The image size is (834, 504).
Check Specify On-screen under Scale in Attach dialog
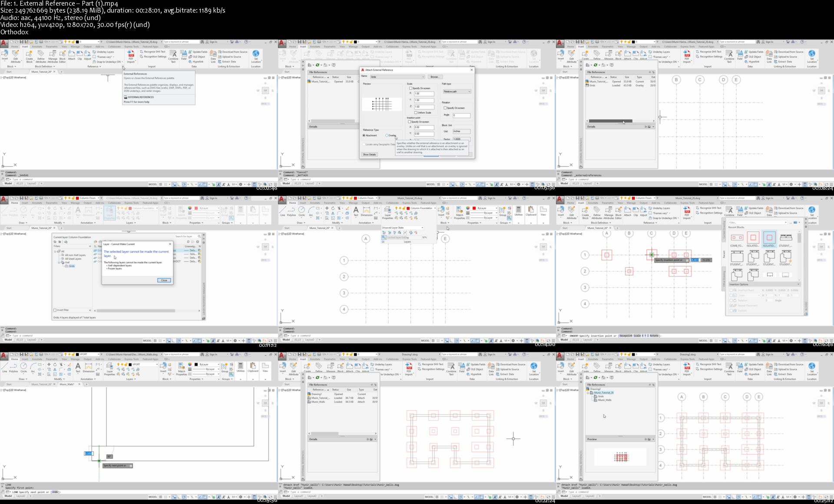[410, 88]
